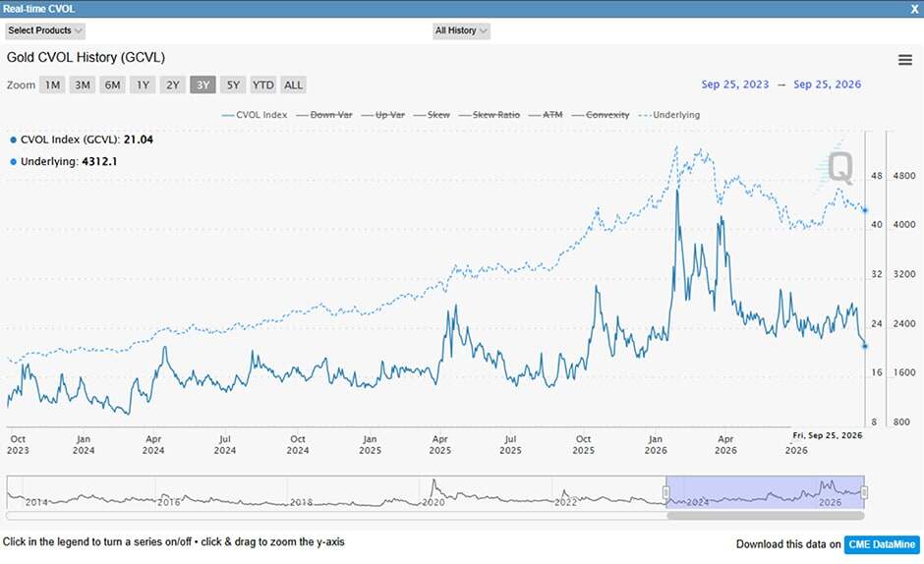Open the CME DataMine link
This screenshot has height=564, width=924.
point(882,544)
